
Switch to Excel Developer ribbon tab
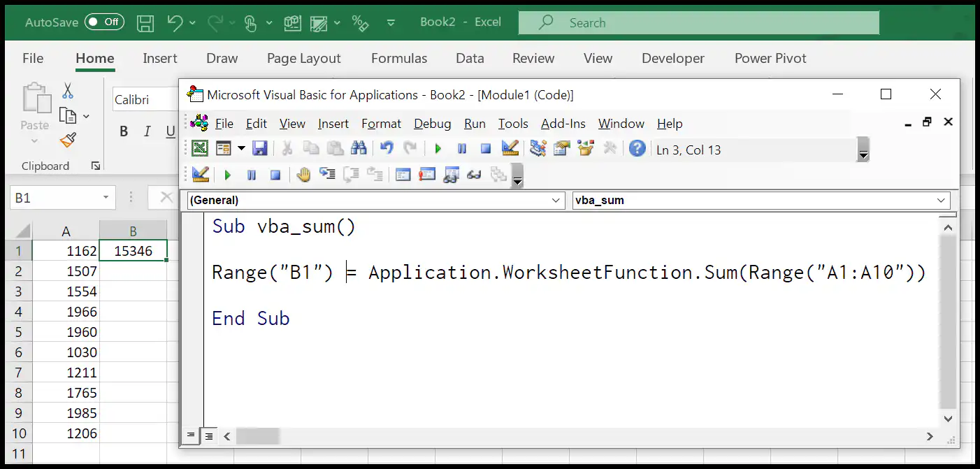(x=673, y=59)
